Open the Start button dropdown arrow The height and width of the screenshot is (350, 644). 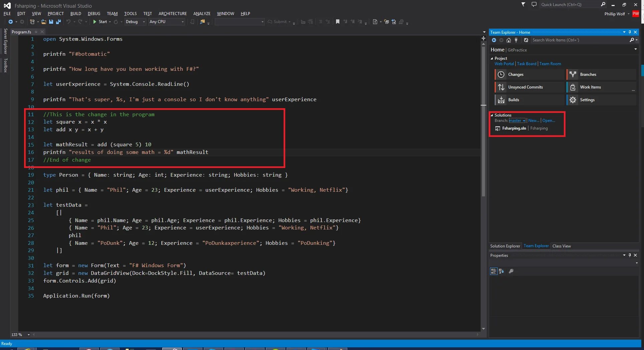110,22
